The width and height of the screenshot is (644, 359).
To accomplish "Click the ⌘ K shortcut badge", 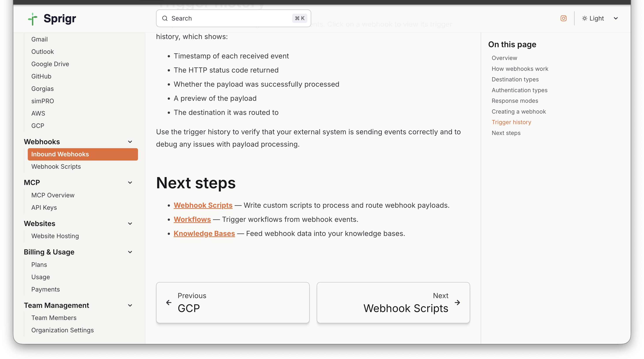I will [300, 18].
